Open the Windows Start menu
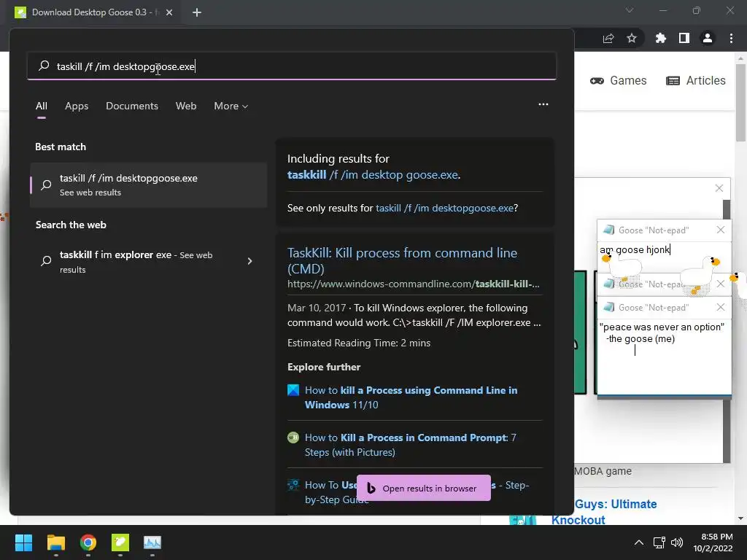This screenshot has height=560, width=747. pos(23,542)
